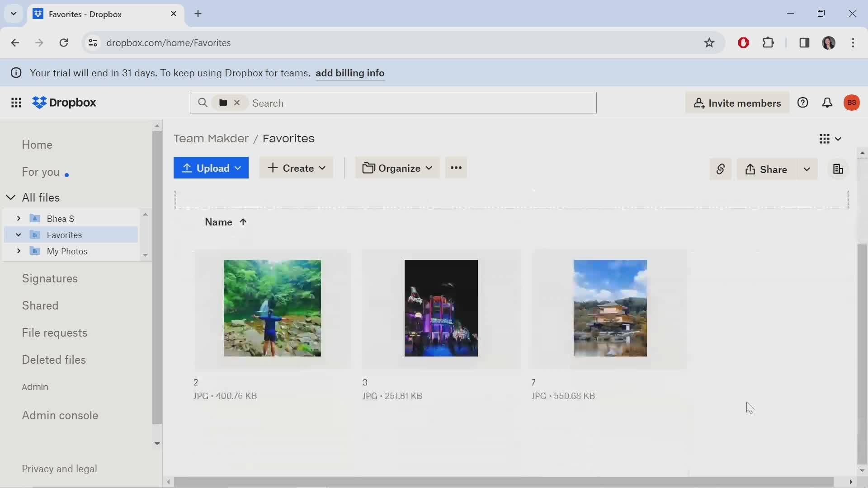Image resolution: width=868 pixels, height=488 pixels.
Task: Expand the My Photos folder
Action: click(x=19, y=251)
